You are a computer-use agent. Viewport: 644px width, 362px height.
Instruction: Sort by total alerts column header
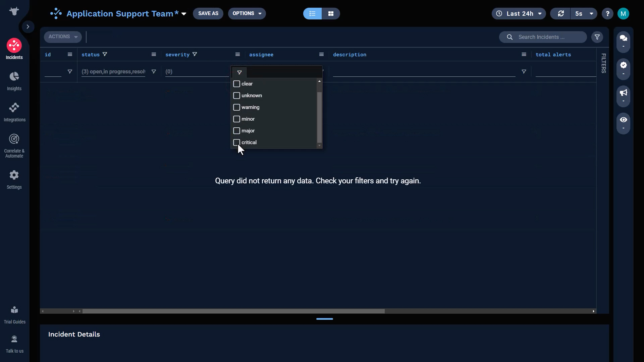[553, 55]
